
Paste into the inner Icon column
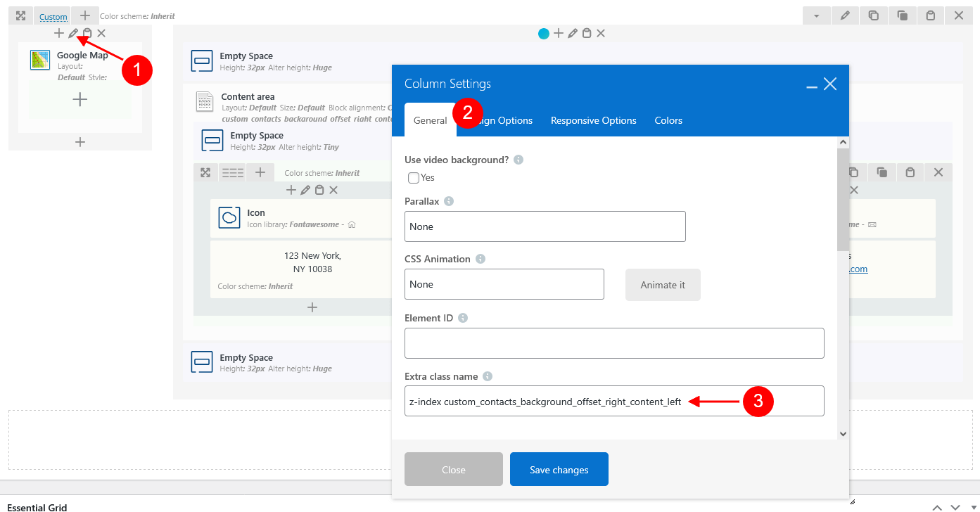tap(319, 190)
